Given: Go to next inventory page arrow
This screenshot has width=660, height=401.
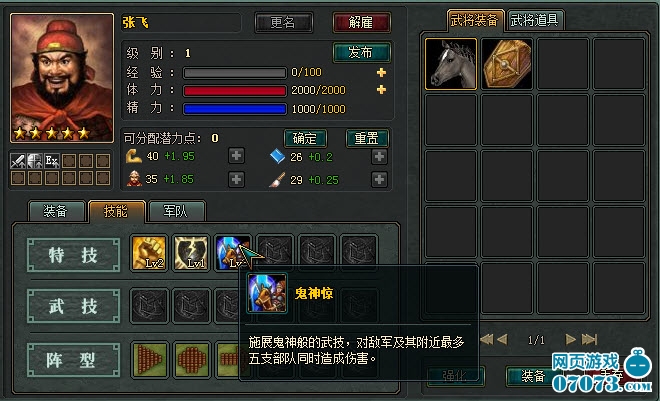Looking at the screenshot, I should (570, 339).
